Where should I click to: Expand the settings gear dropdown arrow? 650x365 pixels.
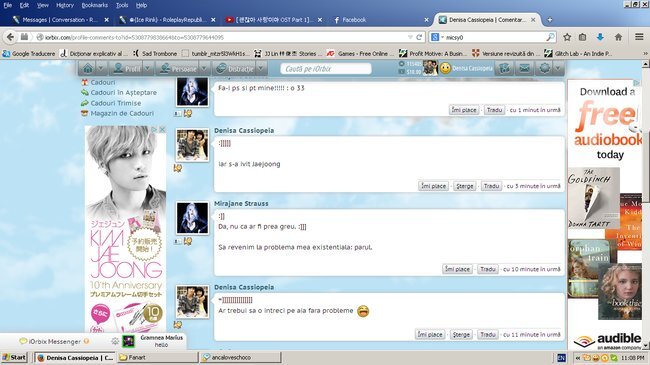coord(558,68)
